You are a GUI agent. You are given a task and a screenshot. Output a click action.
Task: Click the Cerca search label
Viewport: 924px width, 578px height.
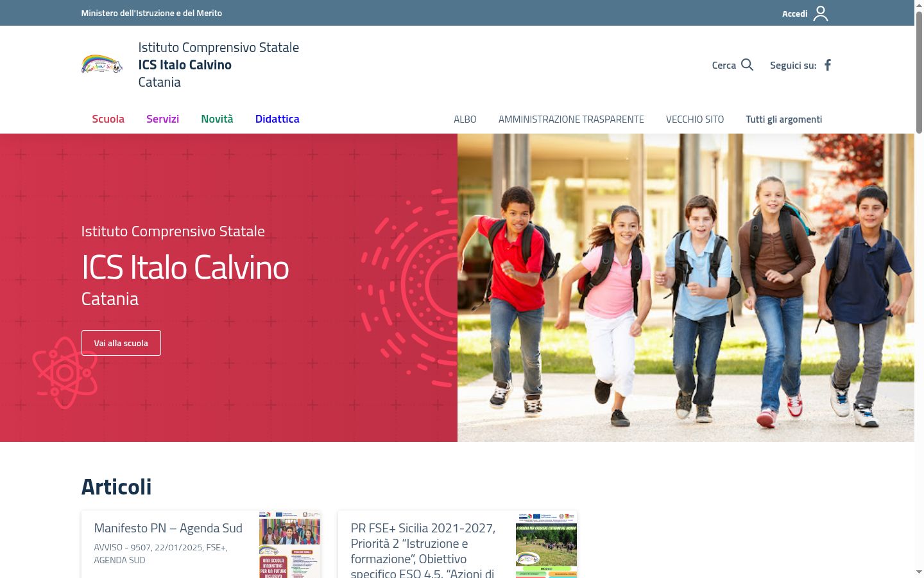coord(724,65)
